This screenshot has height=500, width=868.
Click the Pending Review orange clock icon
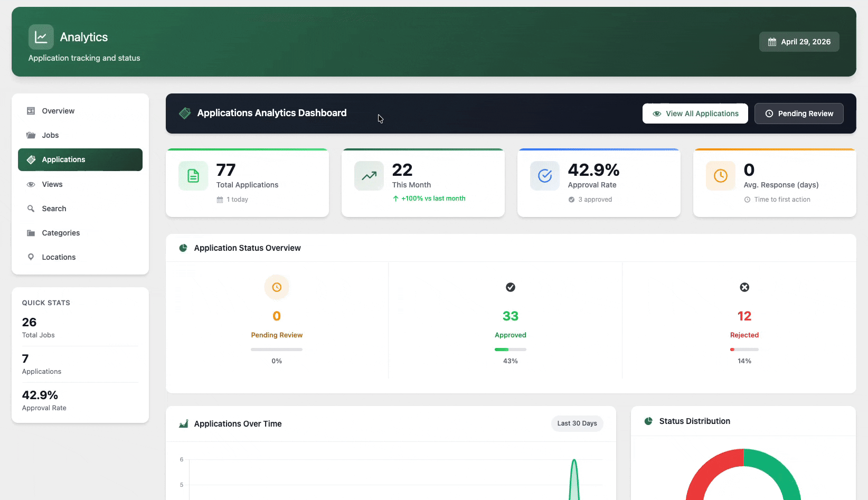(x=277, y=287)
